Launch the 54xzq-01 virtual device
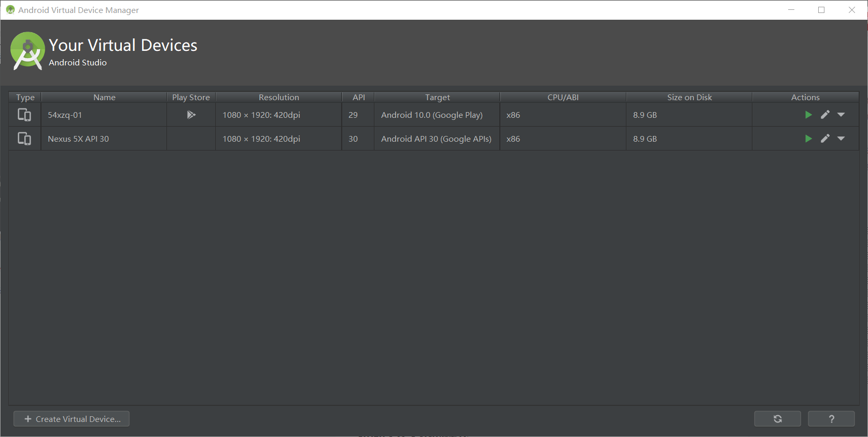868x437 pixels. [x=808, y=115]
